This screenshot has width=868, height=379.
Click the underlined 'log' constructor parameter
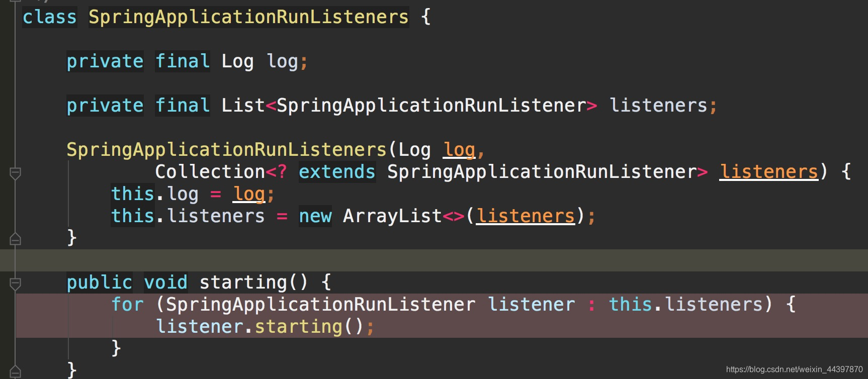click(x=459, y=150)
